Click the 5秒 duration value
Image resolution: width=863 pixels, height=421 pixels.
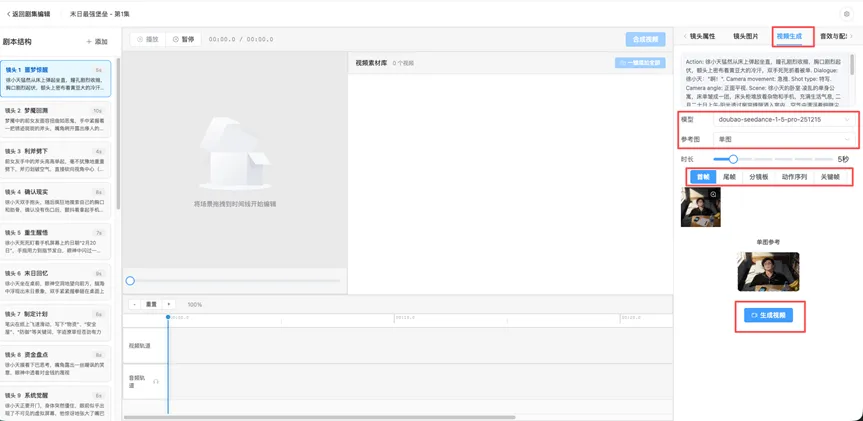pyautogui.click(x=843, y=159)
